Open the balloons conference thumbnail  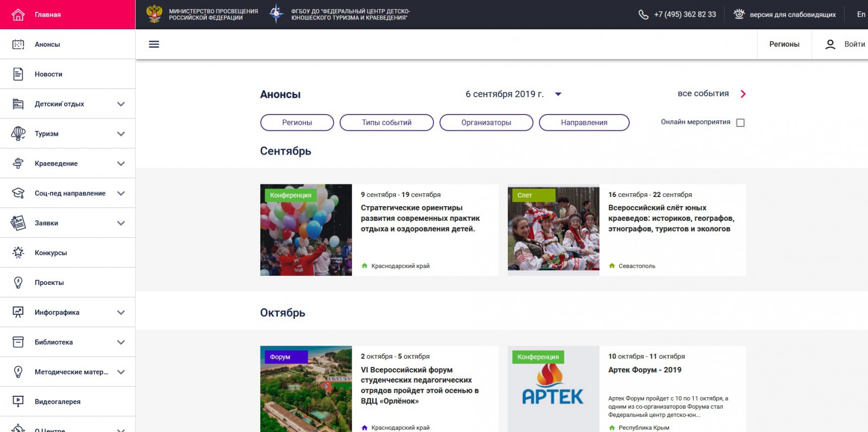[x=306, y=230]
